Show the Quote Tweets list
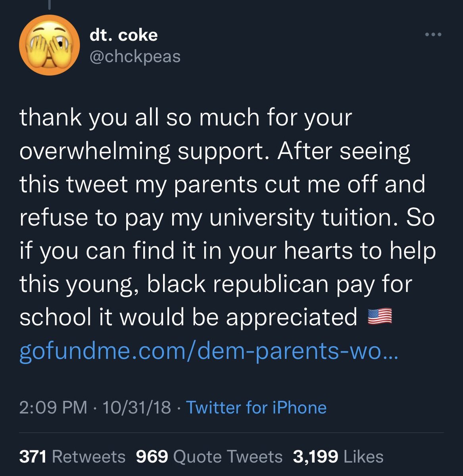Image resolution: width=463 pixels, height=476 pixels. coord(228,457)
